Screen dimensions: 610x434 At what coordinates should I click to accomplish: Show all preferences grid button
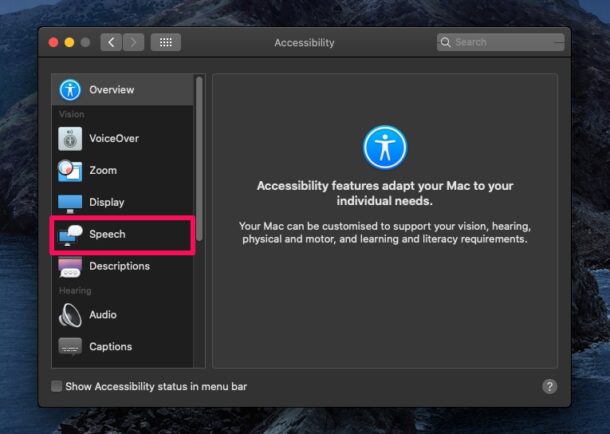point(166,42)
